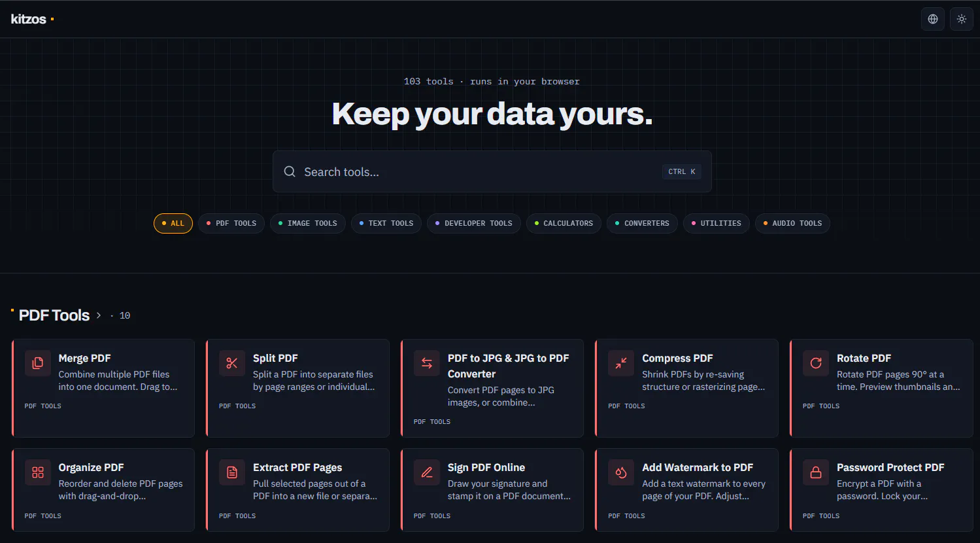Click the magnifier icon in search bar
The image size is (980, 543).
[x=290, y=171]
